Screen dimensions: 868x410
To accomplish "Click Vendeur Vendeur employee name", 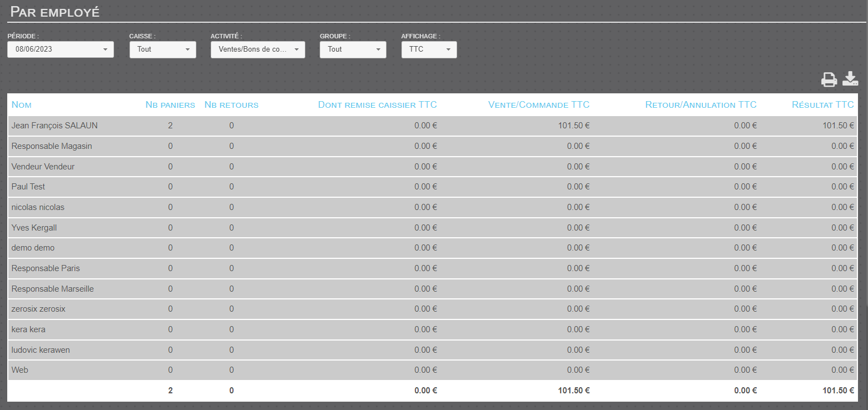I will 43,167.
